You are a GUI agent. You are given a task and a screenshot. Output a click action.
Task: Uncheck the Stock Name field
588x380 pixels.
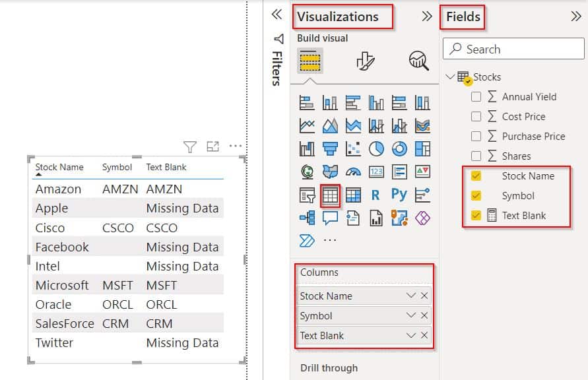pos(476,175)
